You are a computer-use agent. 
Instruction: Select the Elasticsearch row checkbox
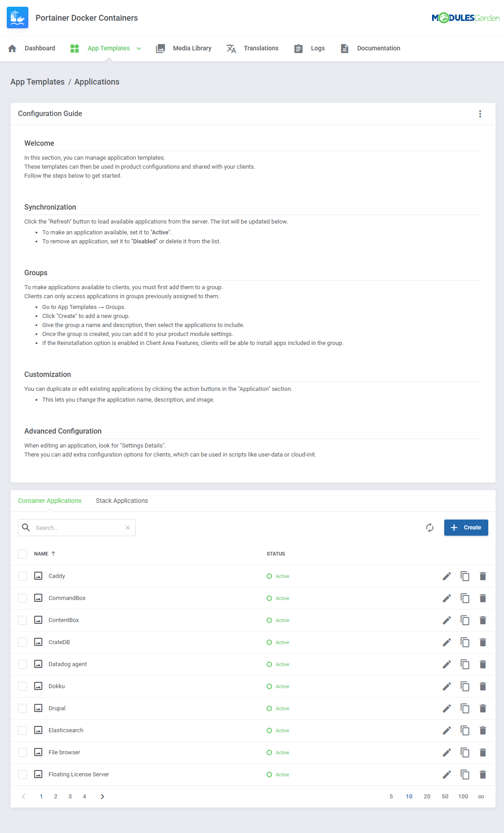22,730
